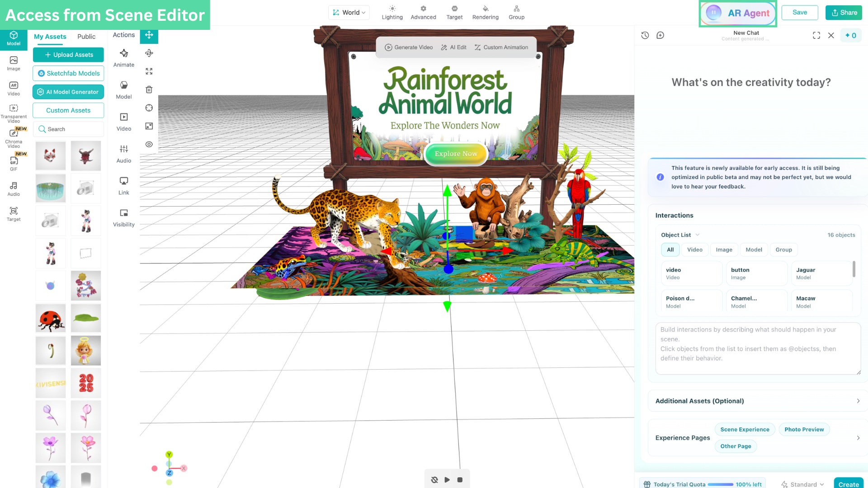
Task: Open the AR Agent button
Action: tap(738, 13)
